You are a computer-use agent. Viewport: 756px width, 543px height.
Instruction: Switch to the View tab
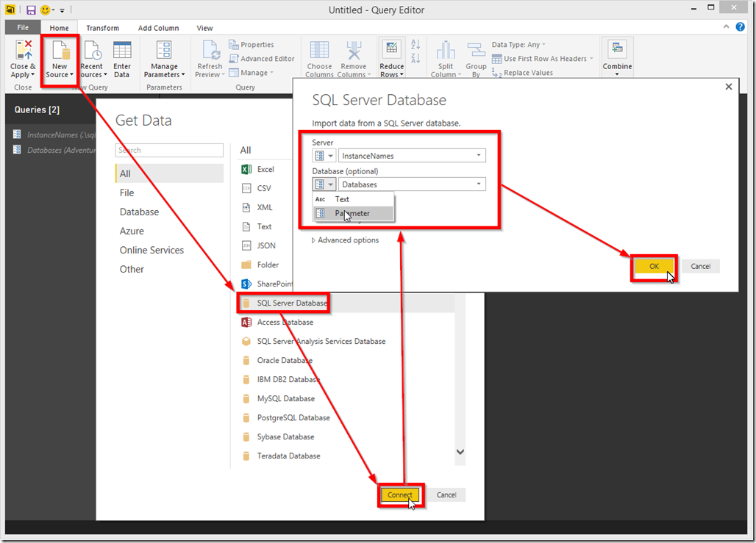204,28
